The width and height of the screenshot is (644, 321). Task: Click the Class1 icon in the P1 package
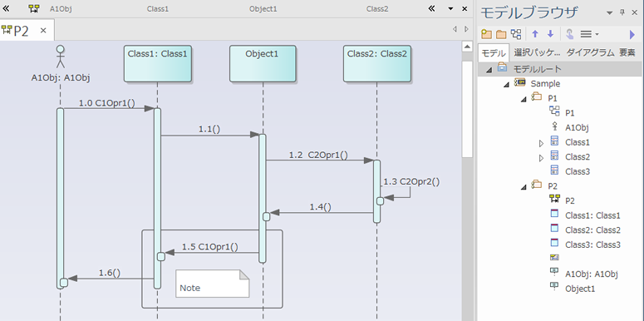tap(554, 142)
